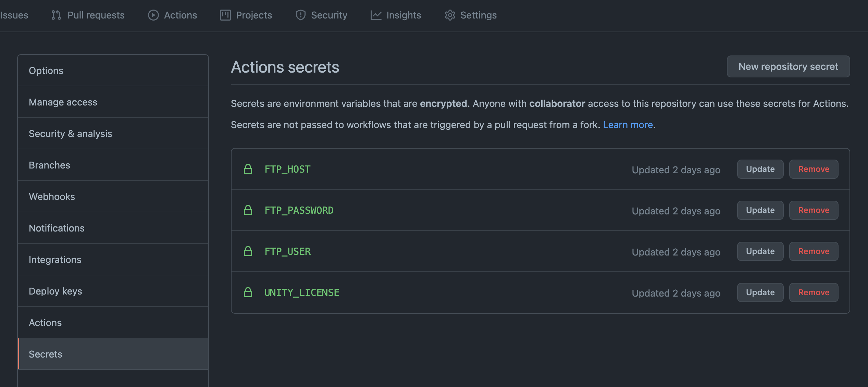Select Deploy keys in the sidebar

pos(55,291)
